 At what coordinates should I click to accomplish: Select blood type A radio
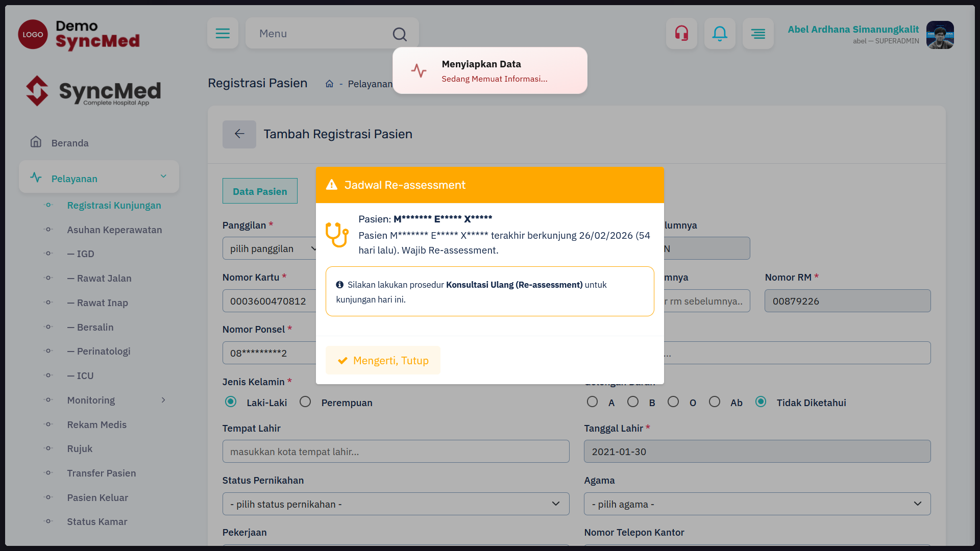tap(592, 402)
